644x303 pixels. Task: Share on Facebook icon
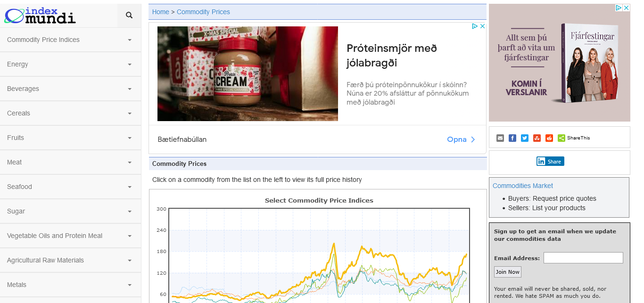click(x=512, y=138)
